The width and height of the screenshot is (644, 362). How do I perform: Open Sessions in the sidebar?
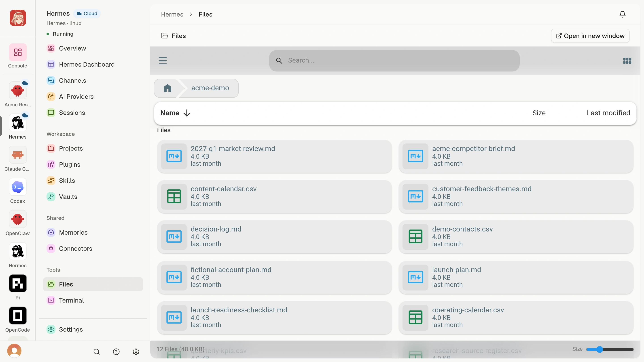pyautogui.click(x=93, y=113)
